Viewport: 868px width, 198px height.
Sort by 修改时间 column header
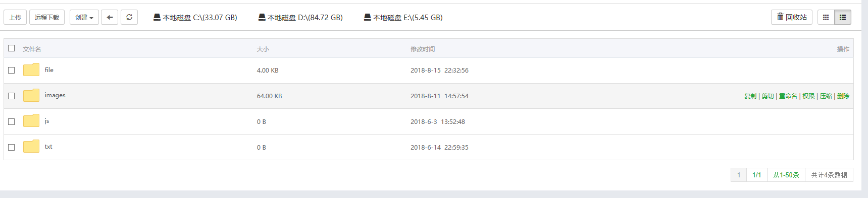(x=423, y=49)
